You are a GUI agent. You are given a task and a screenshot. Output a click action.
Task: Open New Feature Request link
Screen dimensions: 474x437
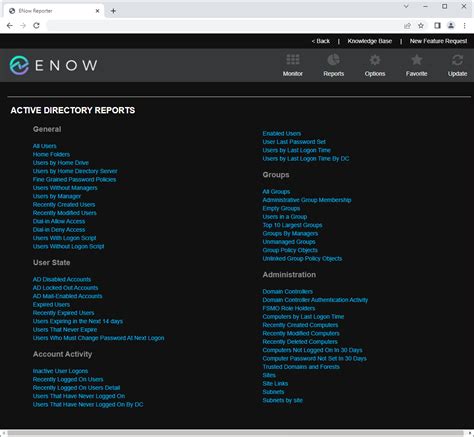(x=438, y=41)
